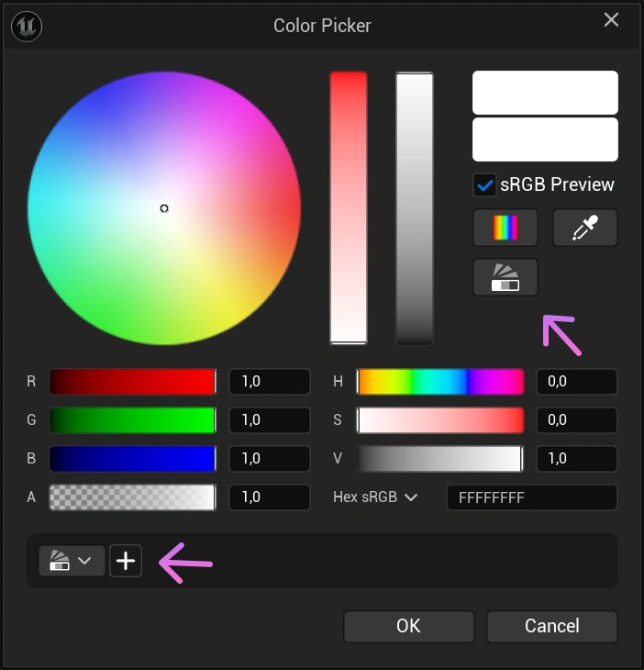Image resolution: width=644 pixels, height=670 pixels.
Task: Adjust the vertical saturation bar
Action: [349, 208]
